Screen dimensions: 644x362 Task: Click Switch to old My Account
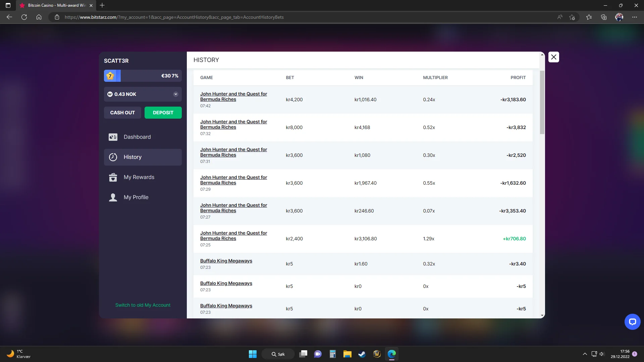click(143, 305)
